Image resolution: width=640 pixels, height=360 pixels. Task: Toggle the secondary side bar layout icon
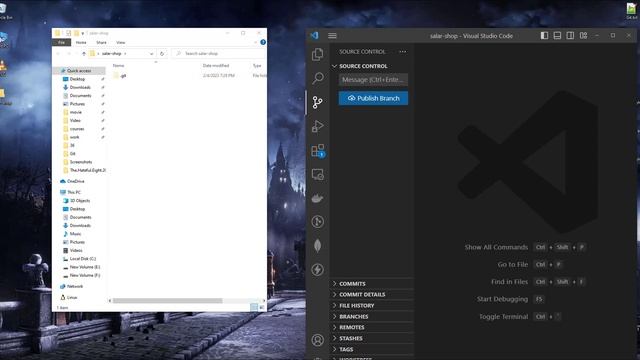[570, 36]
